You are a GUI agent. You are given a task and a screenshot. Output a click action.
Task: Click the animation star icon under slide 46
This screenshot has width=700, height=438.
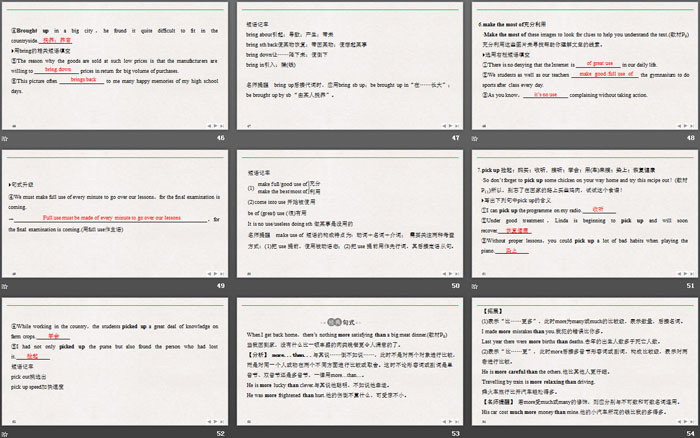click(5, 137)
